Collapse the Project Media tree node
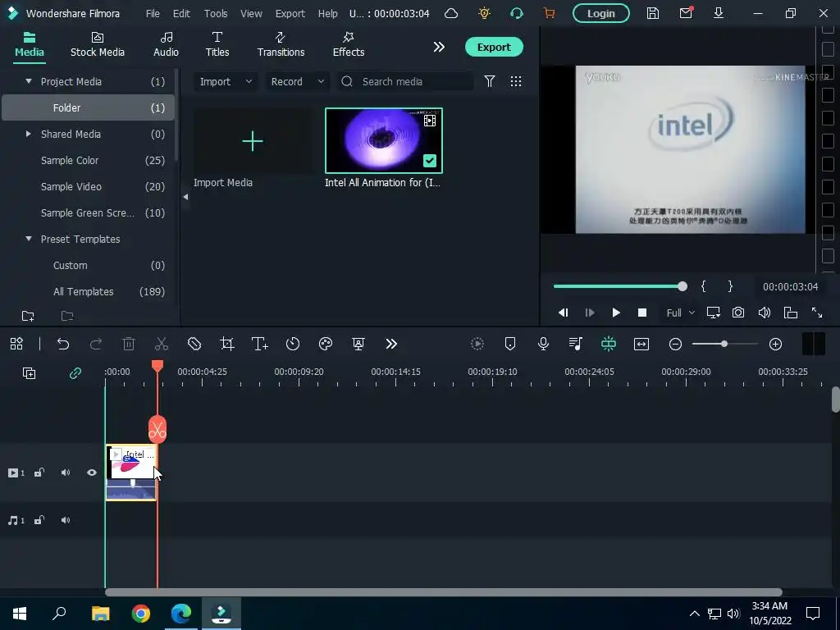Screen dimensions: 840x630 pos(29,81)
